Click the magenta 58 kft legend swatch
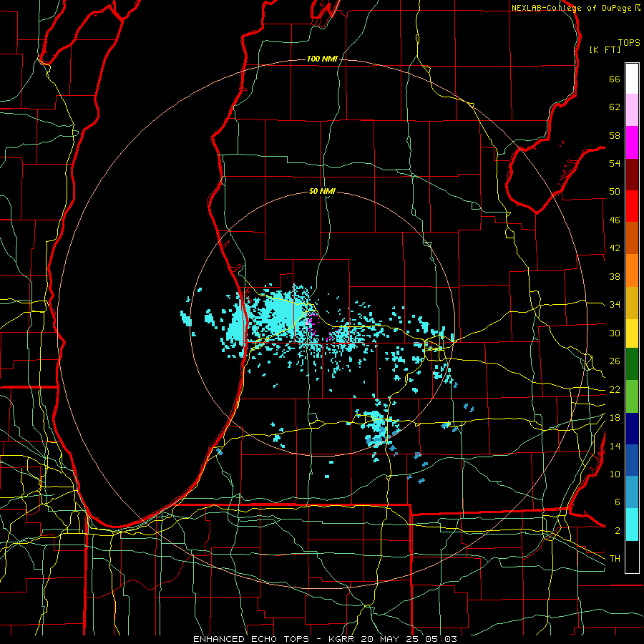644x644 pixels. click(632, 142)
